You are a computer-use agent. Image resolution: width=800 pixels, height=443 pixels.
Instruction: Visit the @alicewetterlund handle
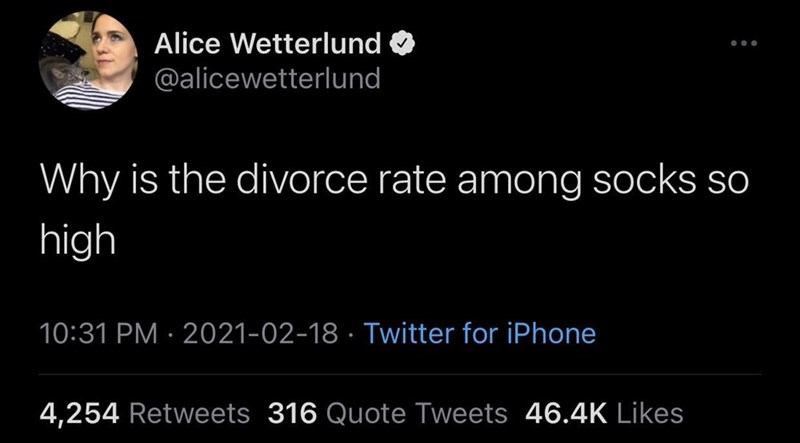tap(267, 79)
